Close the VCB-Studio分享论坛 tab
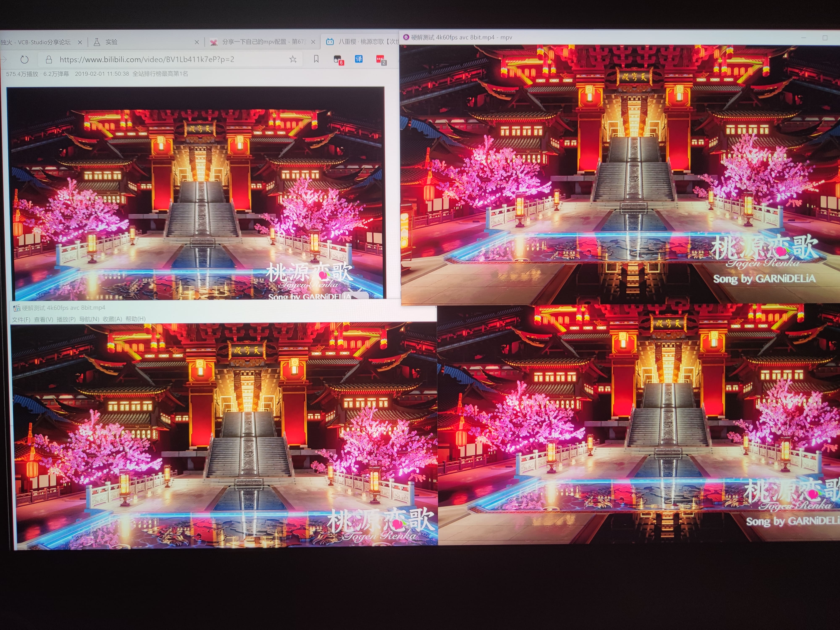Viewport: 840px width, 630px height. [80, 42]
